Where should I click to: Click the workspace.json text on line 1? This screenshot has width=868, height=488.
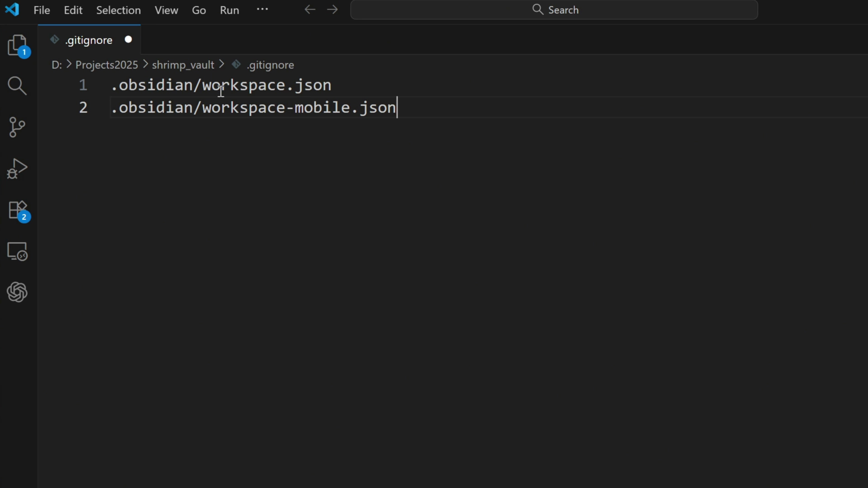pos(266,85)
